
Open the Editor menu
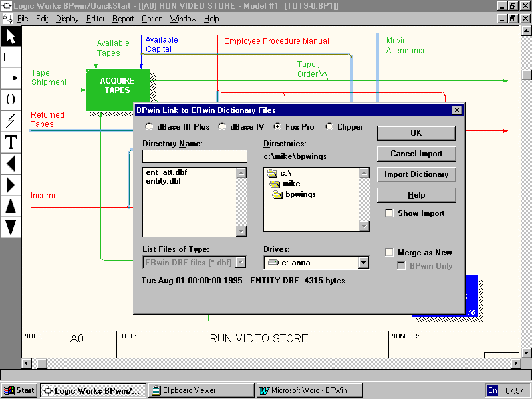point(95,19)
